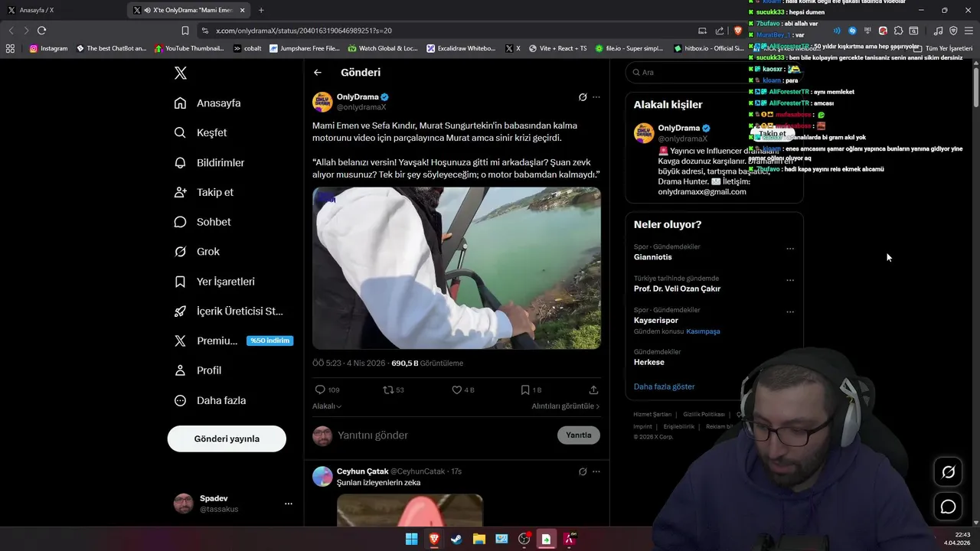Open File Explorer from taskbar
The width and height of the screenshot is (980, 551).
click(479, 539)
